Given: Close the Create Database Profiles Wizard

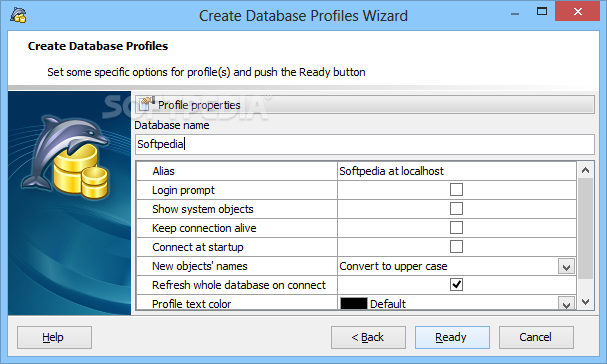Looking at the screenshot, I should click(578, 12).
